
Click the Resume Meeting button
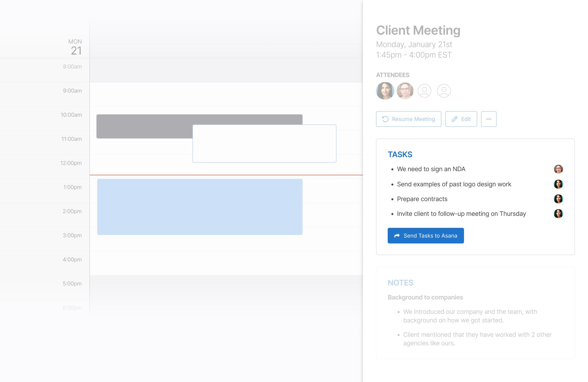click(408, 119)
